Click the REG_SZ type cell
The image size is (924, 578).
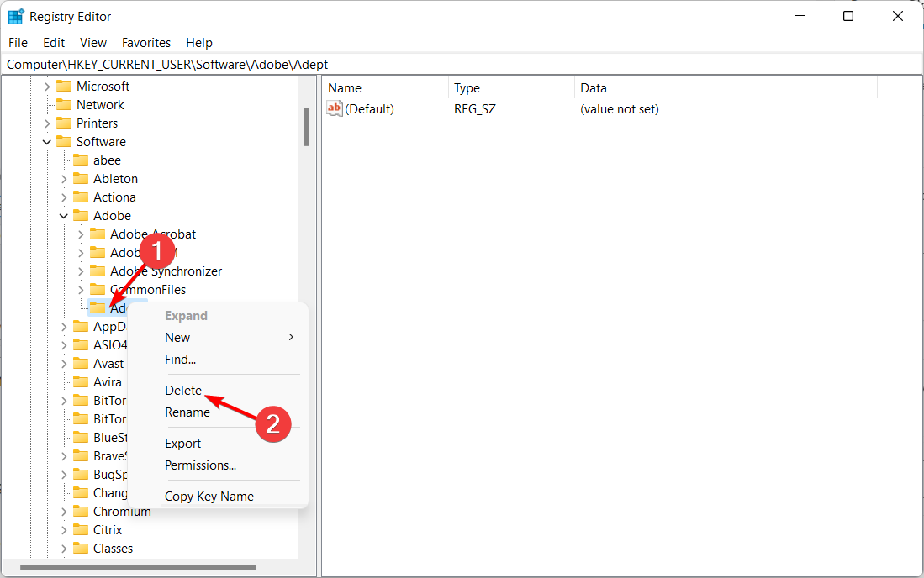click(x=475, y=109)
